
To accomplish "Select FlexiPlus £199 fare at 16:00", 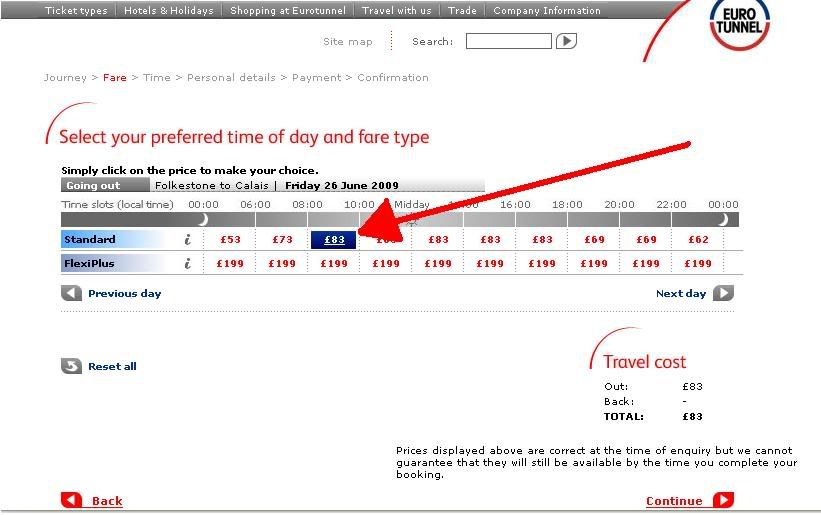I will (542, 263).
